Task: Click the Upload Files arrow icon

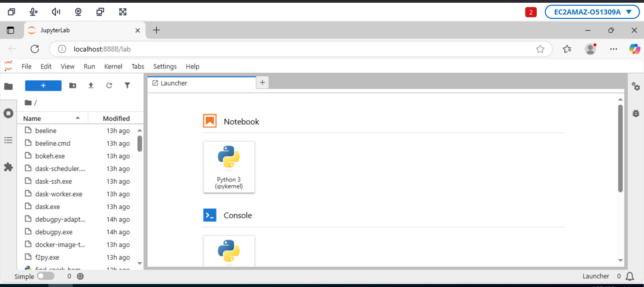Action: [91, 85]
